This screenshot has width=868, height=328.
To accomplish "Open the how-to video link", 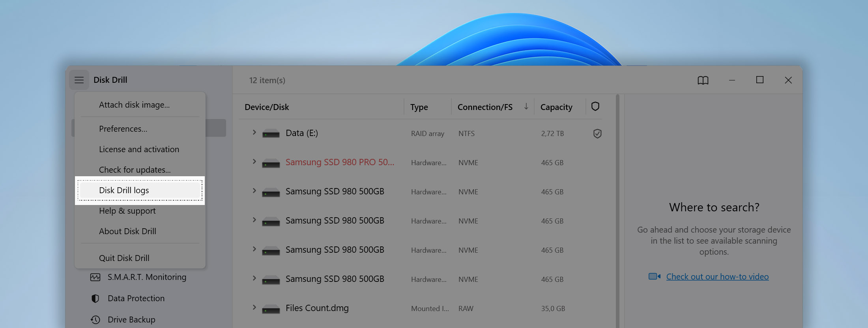I will click(x=717, y=277).
